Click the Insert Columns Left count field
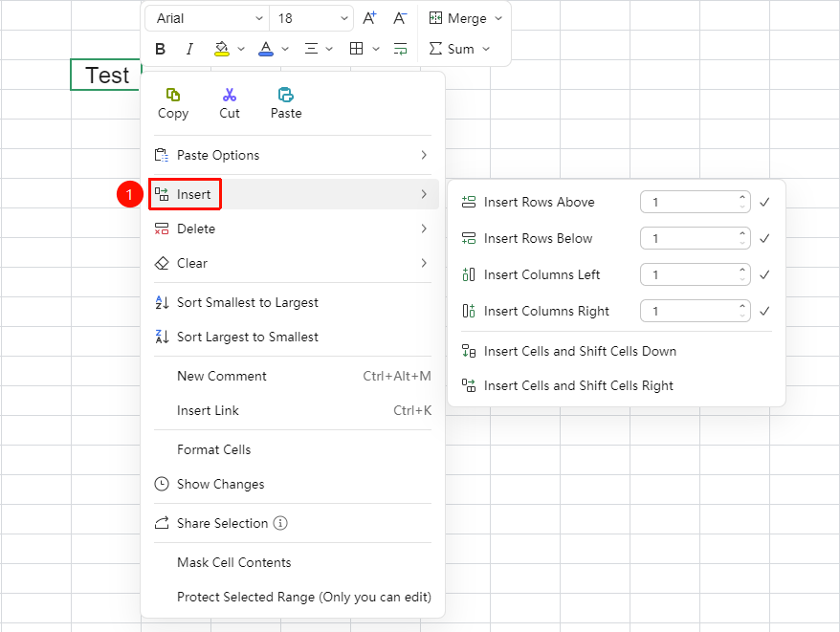This screenshot has width=840, height=632. tap(696, 274)
